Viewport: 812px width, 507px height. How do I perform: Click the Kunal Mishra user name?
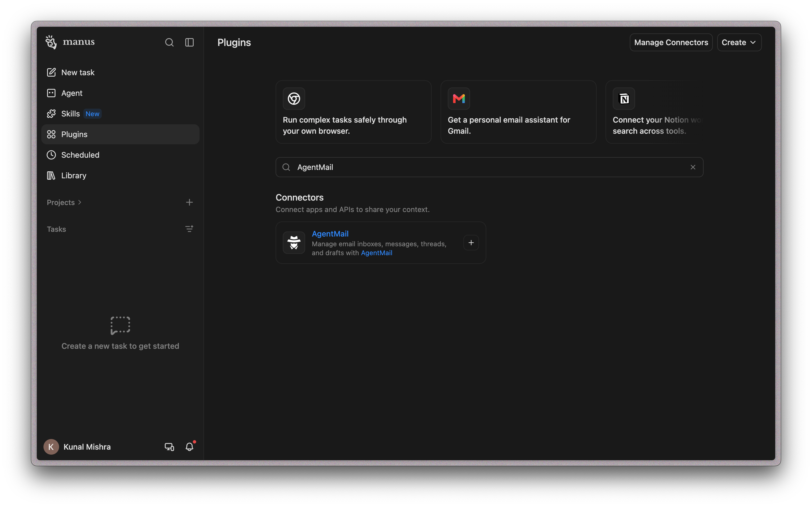(87, 447)
